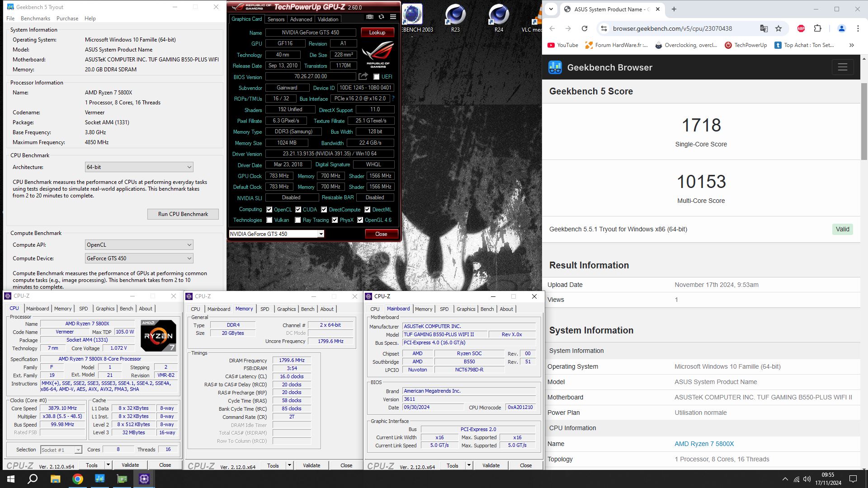Open the TechPowerUp bookmark
Image resolution: width=868 pixels, height=488 pixels.
[x=745, y=45]
